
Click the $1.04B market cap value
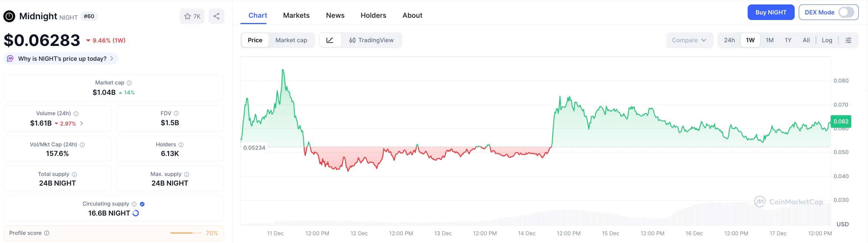104,92
